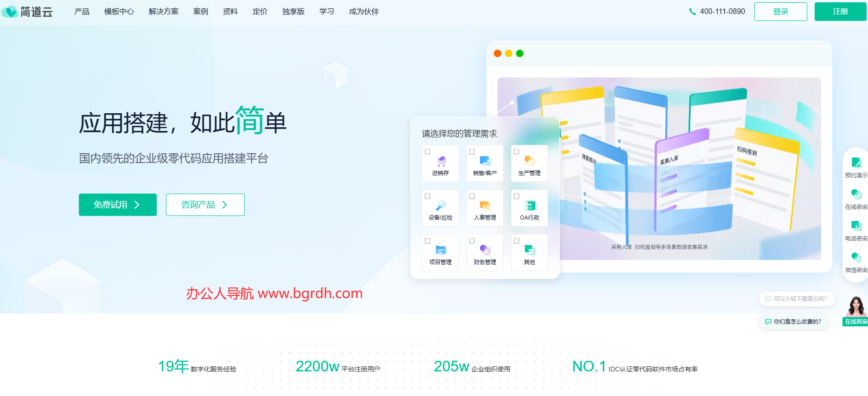Click the 免费试用 button
Viewport: 868px width, 396px height.
(118, 205)
